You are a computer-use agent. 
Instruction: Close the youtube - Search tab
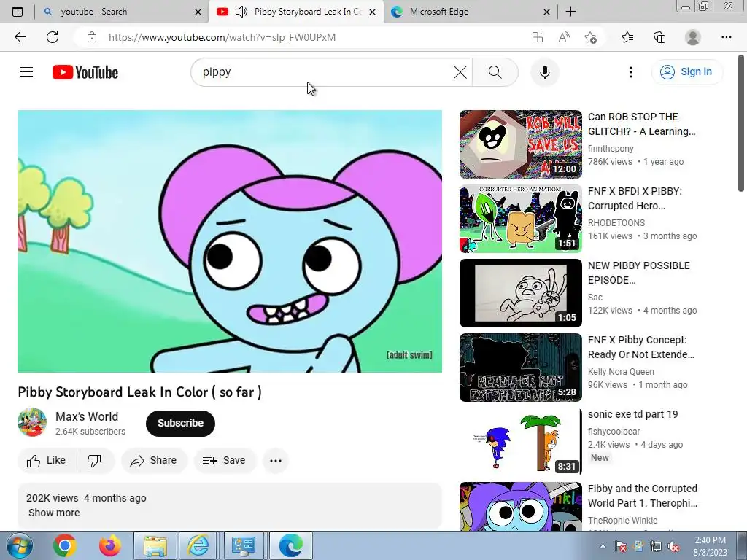coord(198,12)
